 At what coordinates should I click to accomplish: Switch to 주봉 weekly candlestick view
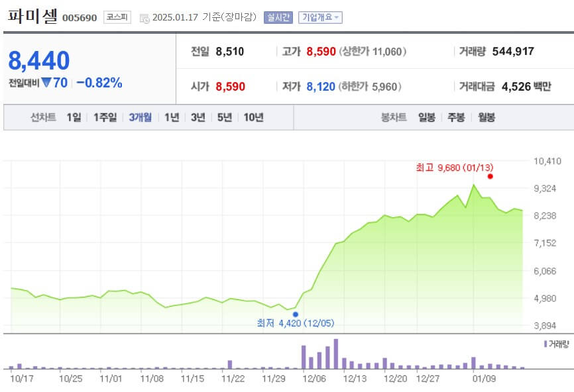tap(454, 117)
